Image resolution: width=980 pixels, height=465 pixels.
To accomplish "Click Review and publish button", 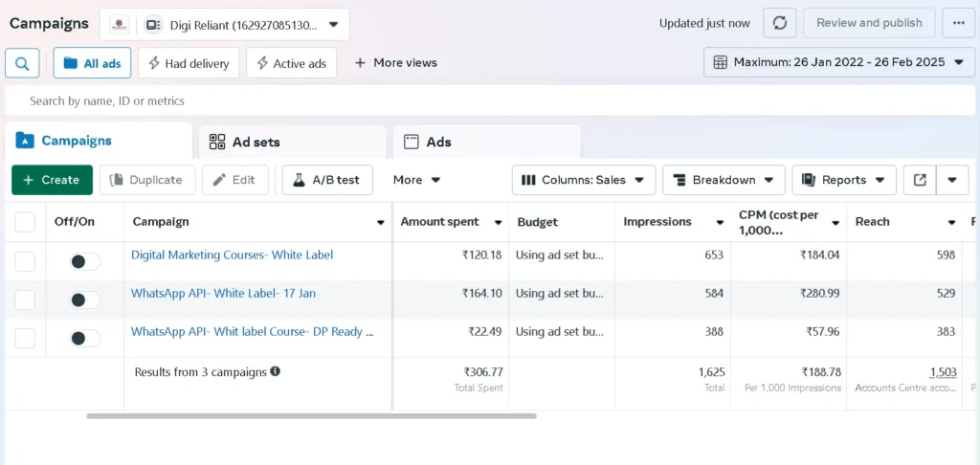I will [869, 23].
